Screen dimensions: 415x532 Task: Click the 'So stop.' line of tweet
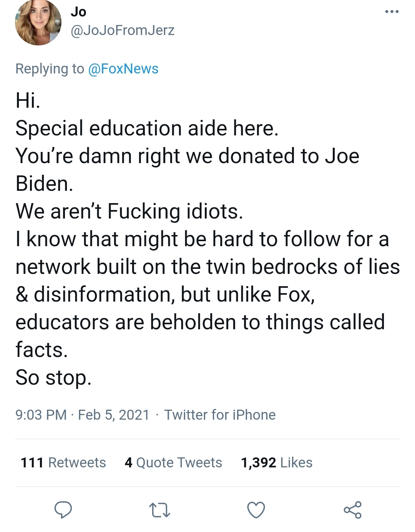[53, 378]
